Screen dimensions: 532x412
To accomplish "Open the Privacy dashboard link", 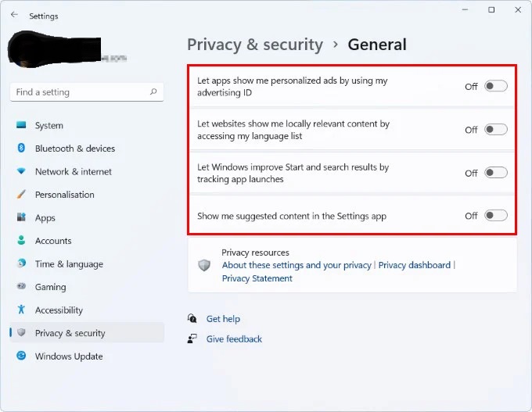I will coord(415,265).
